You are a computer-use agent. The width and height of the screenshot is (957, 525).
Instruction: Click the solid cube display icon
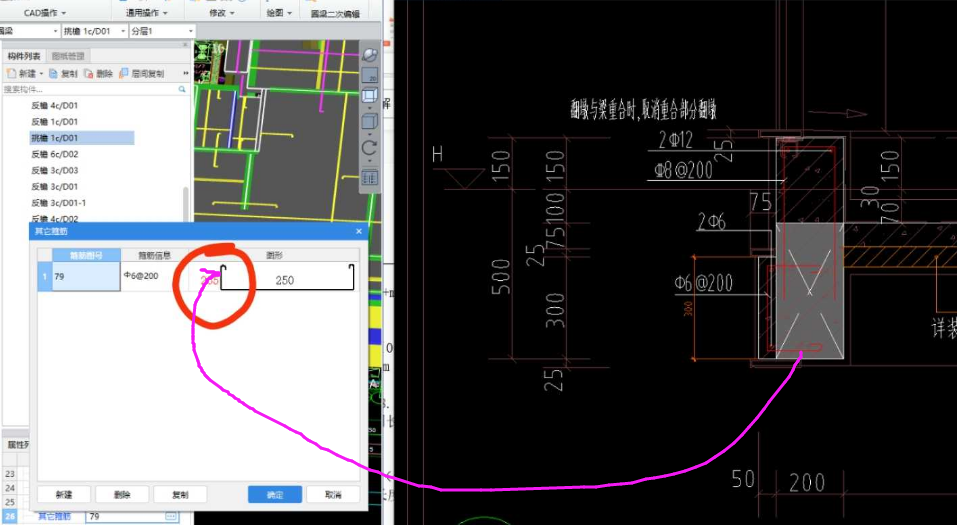pyautogui.click(x=369, y=121)
